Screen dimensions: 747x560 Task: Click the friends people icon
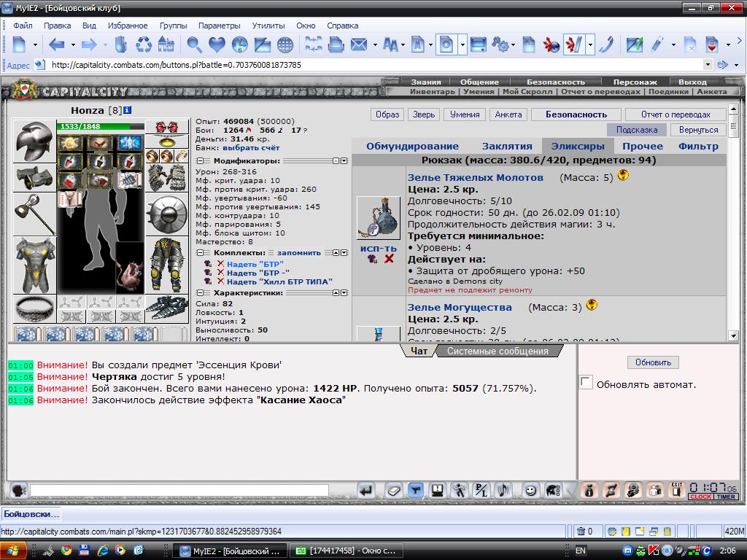click(x=656, y=490)
